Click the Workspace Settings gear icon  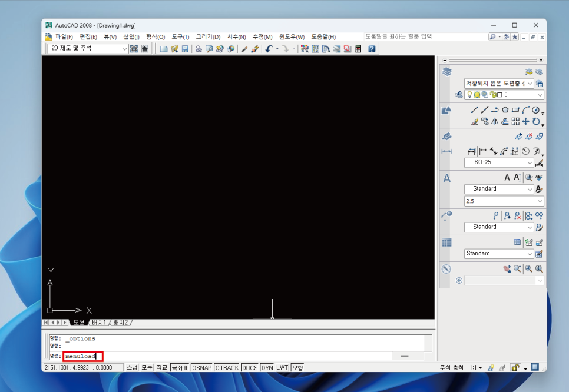[134, 49]
